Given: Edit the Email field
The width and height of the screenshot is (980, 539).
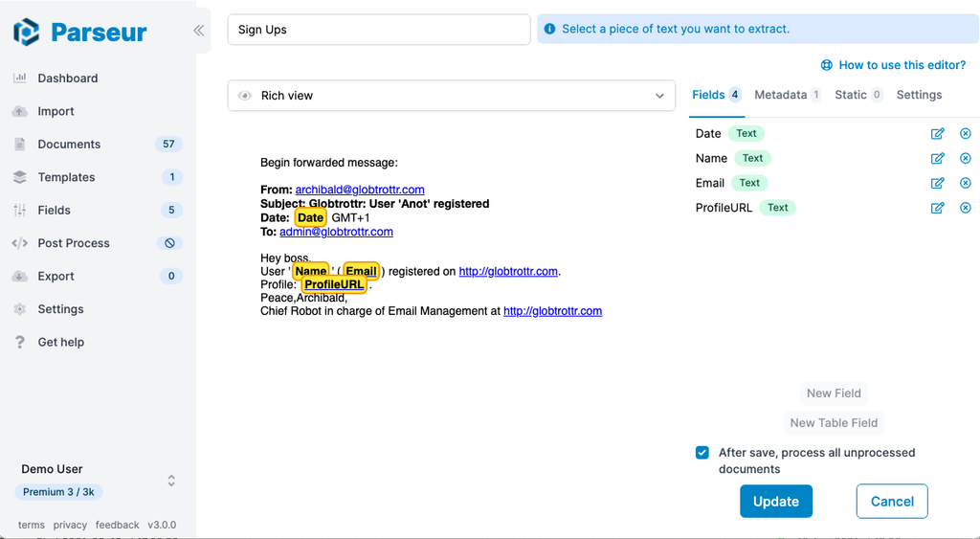Looking at the screenshot, I should click(938, 183).
